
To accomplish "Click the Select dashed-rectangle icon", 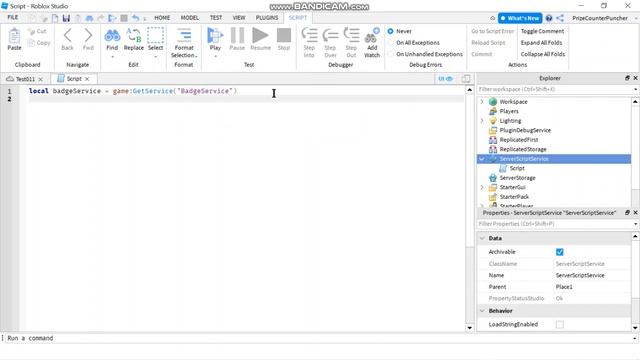I will click(156, 36).
